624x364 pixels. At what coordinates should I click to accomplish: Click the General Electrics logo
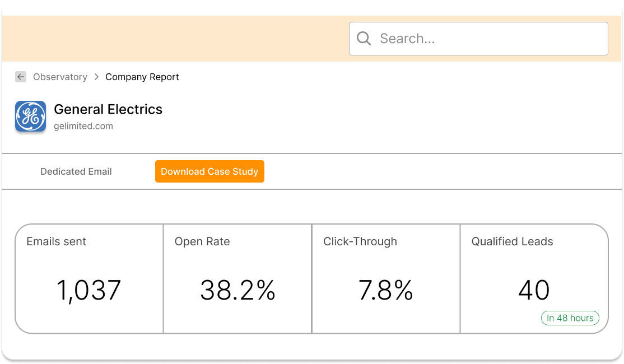tap(31, 116)
